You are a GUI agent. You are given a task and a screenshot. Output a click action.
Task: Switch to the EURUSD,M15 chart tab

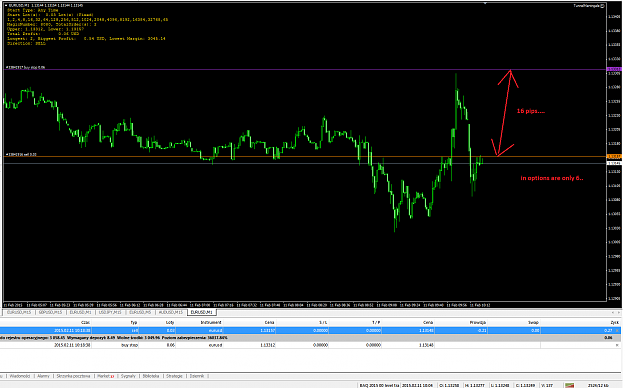(x=18, y=312)
